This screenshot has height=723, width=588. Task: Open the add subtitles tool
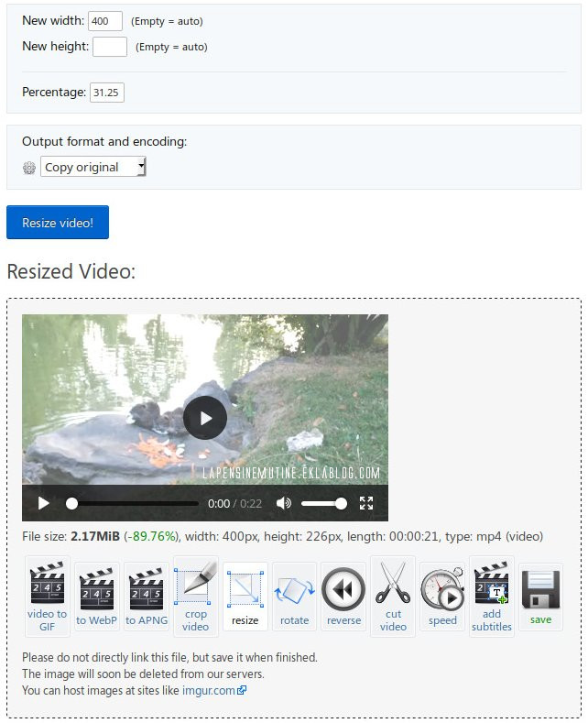coord(492,596)
